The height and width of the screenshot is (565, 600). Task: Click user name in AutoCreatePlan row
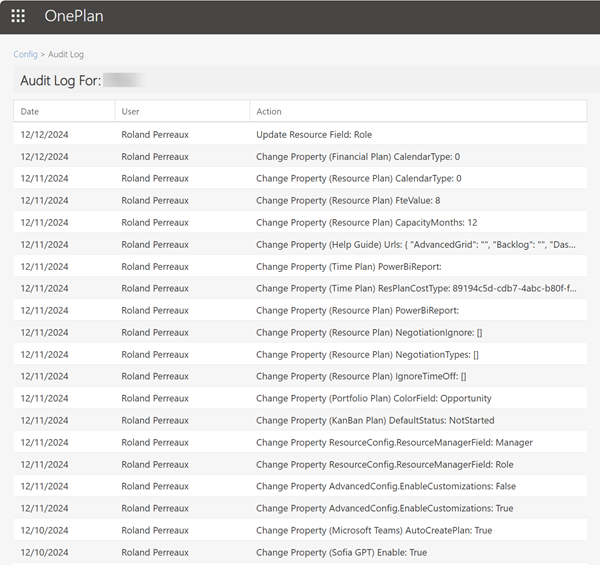pyautogui.click(x=155, y=530)
